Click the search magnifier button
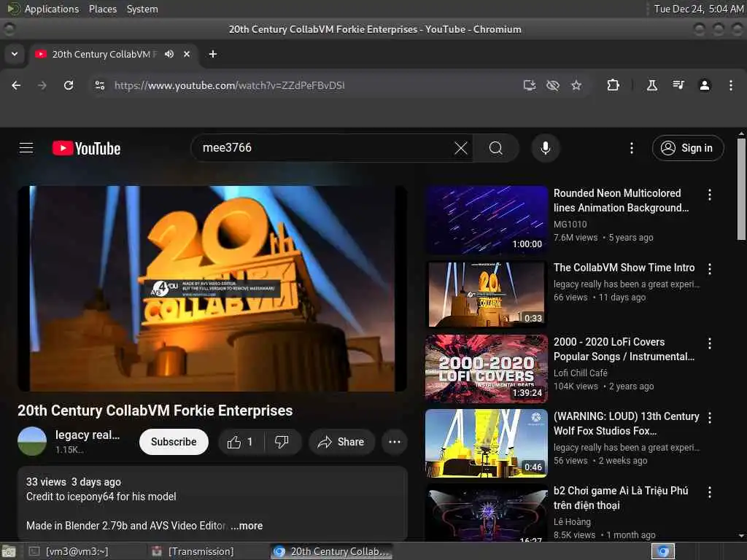 pos(496,148)
